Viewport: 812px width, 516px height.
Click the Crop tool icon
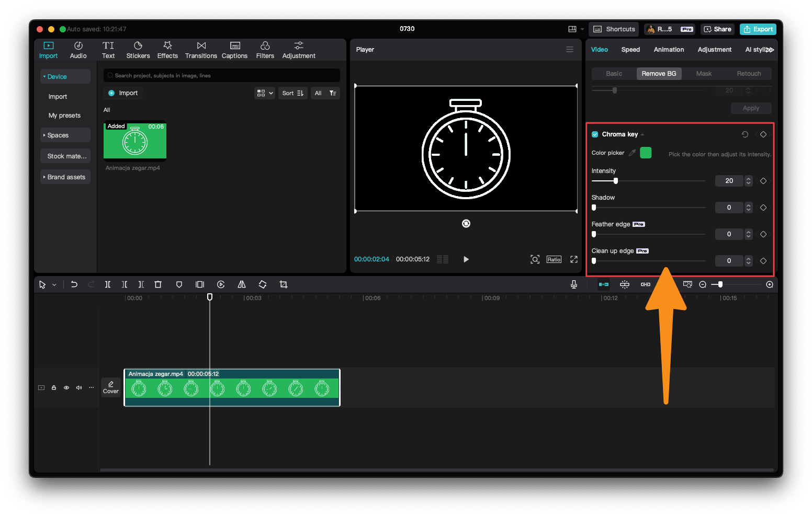pyautogui.click(x=284, y=284)
